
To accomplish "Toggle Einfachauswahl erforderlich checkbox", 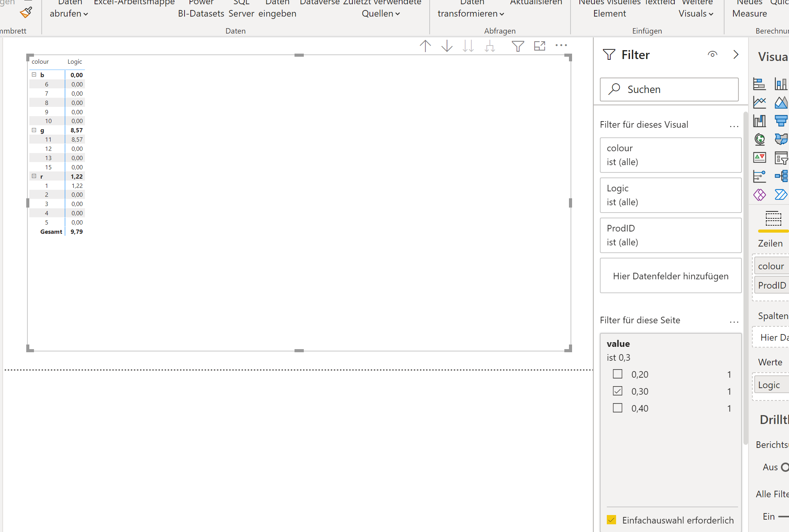I will [611, 520].
